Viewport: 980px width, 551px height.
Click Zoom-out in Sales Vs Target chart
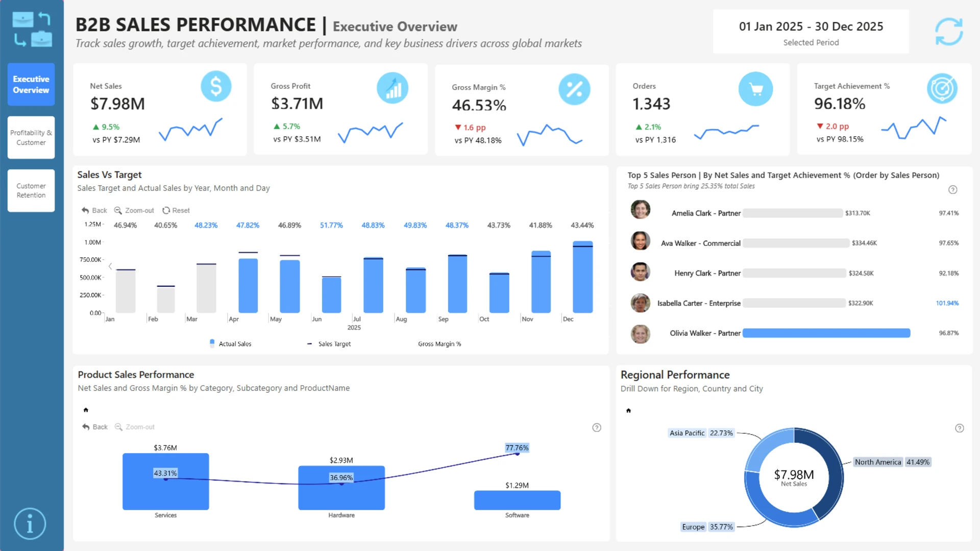[134, 210]
